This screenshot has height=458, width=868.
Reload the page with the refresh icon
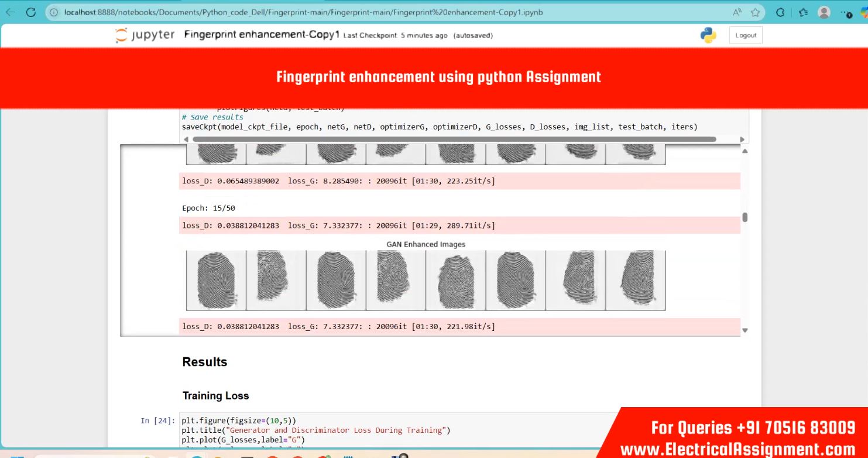[31, 12]
